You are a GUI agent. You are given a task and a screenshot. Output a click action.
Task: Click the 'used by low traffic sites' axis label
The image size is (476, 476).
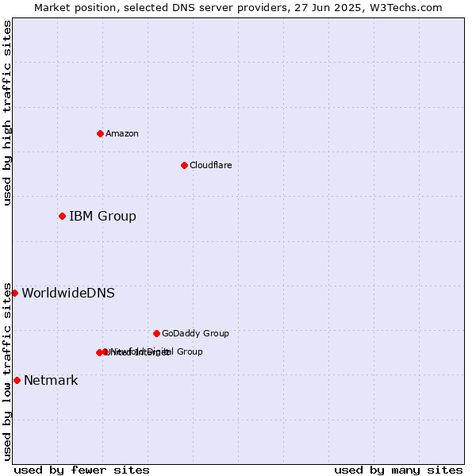(6, 372)
